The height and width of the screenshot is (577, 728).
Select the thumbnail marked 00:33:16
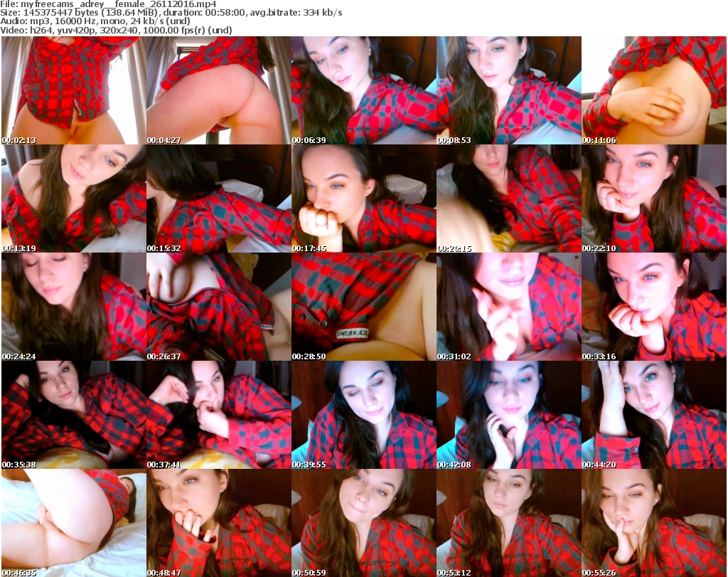tap(653, 307)
